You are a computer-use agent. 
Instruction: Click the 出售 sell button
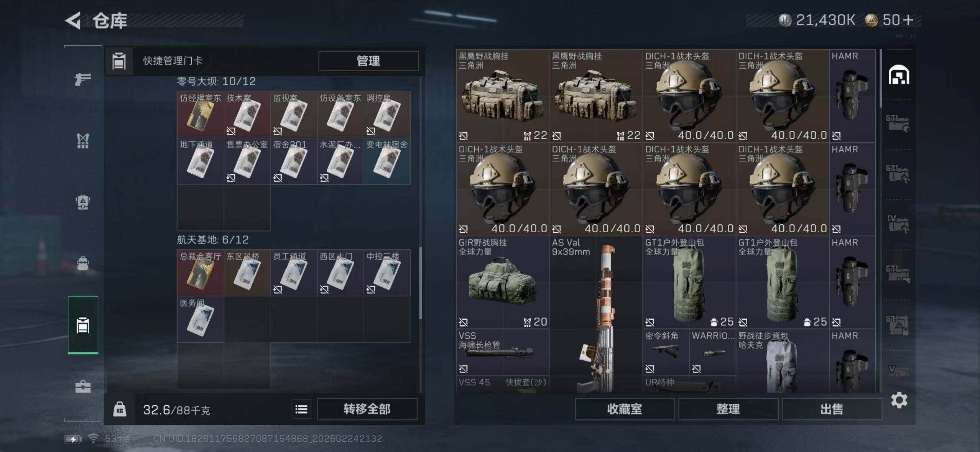[x=832, y=409]
